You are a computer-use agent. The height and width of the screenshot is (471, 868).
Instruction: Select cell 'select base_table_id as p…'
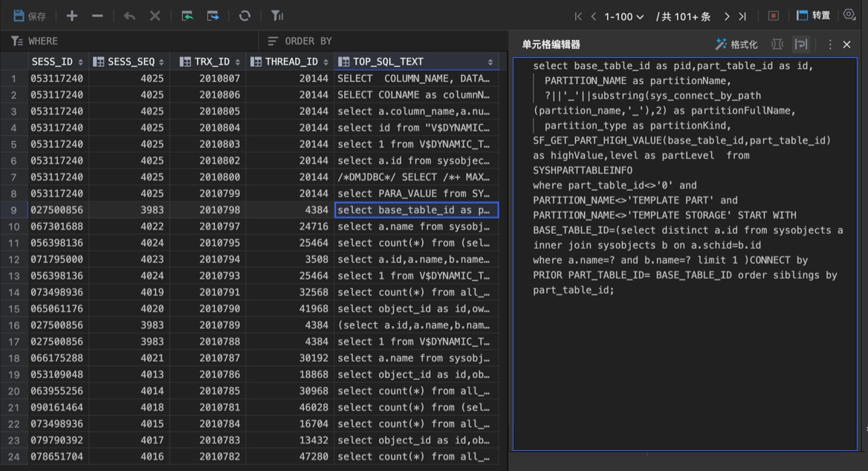pos(416,210)
